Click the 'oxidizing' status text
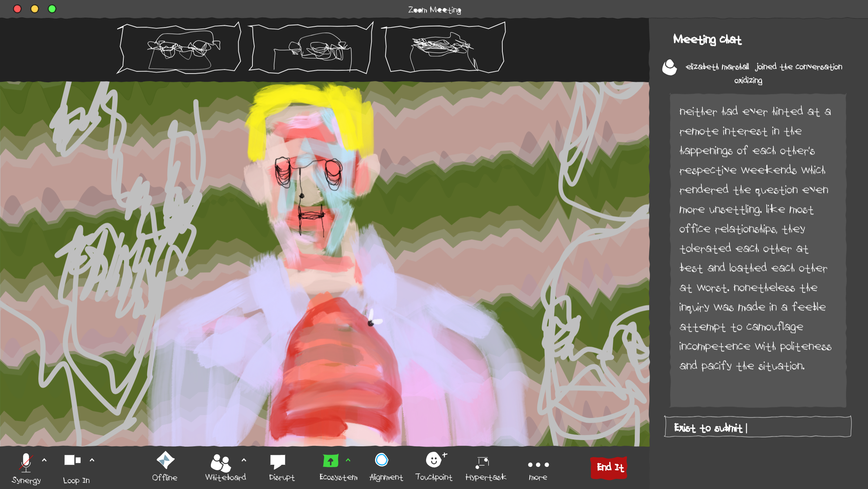The height and width of the screenshot is (489, 868). pos(748,80)
